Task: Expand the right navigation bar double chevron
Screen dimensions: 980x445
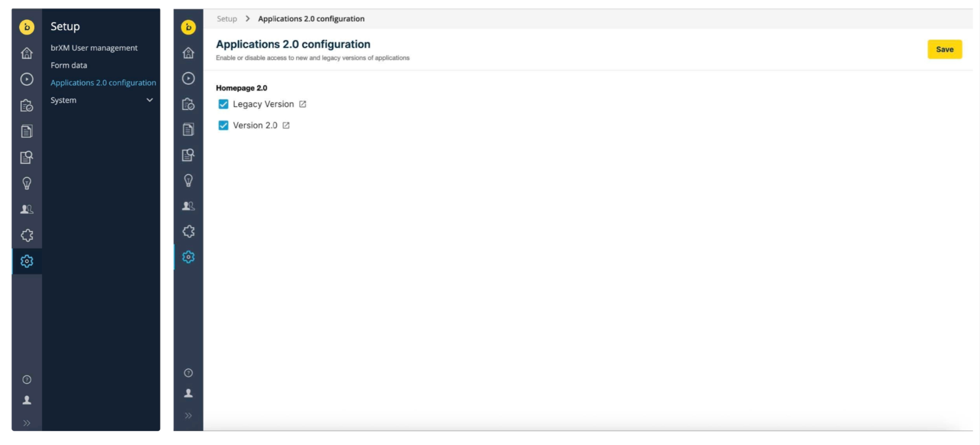Action: pos(188,415)
